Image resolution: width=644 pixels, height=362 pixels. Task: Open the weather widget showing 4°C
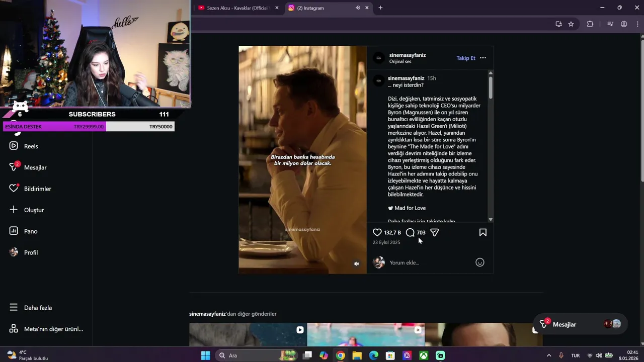coord(27,355)
